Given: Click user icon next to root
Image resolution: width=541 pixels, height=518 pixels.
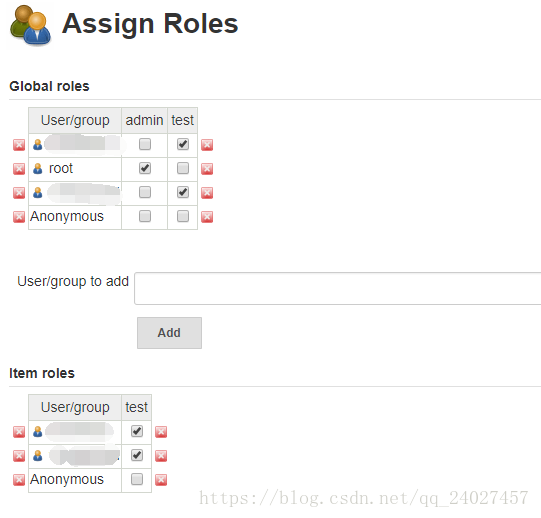Looking at the screenshot, I should click(x=38, y=169).
